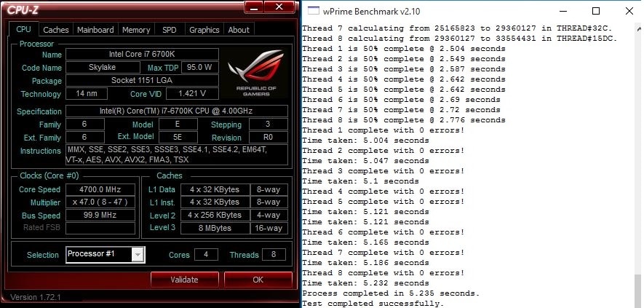Click 'Thread 8 is 50% complete @ 2.776 seconds'
Screen dimensions: 644x308
pyautogui.click(x=404, y=120)
